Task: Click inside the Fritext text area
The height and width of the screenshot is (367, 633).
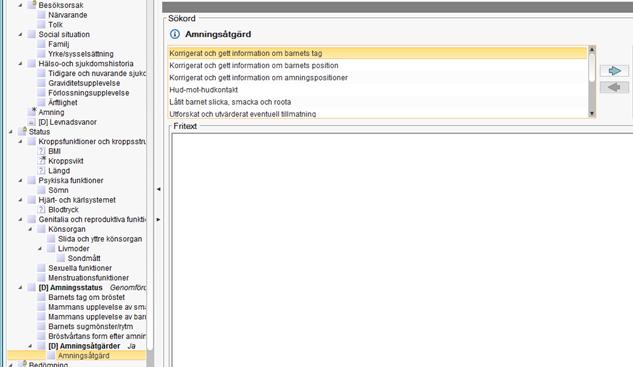Action: [402, 250]
